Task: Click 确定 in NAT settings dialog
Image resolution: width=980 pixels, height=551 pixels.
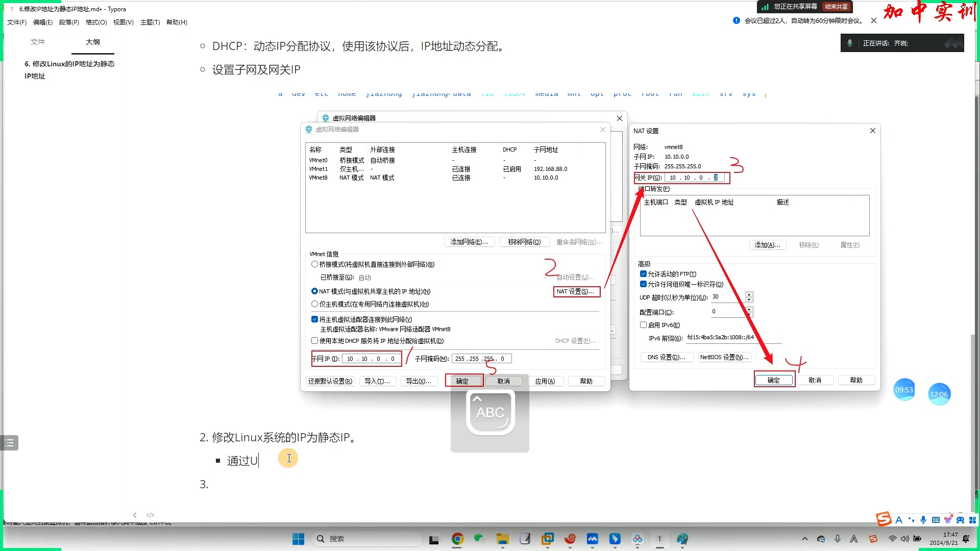Action: (x=774, y=380)
